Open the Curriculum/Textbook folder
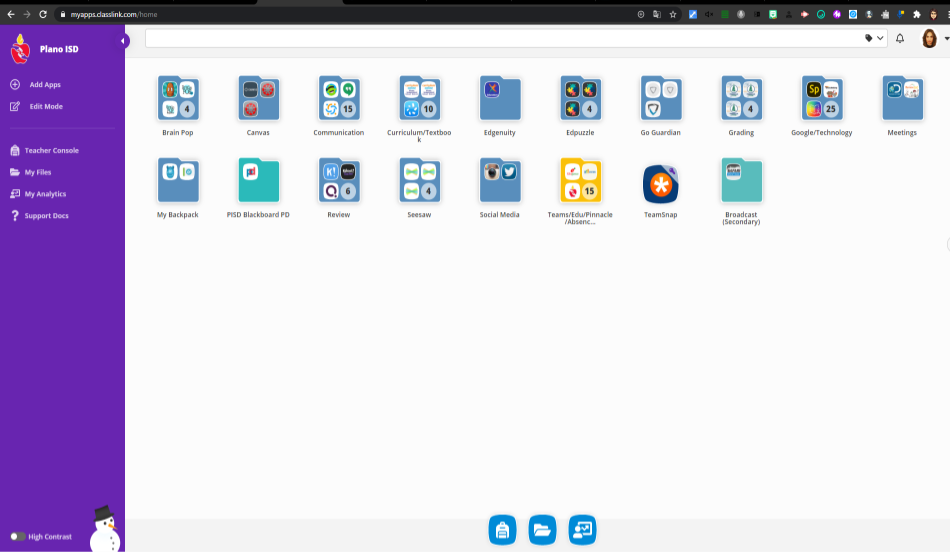 (419, 99)
